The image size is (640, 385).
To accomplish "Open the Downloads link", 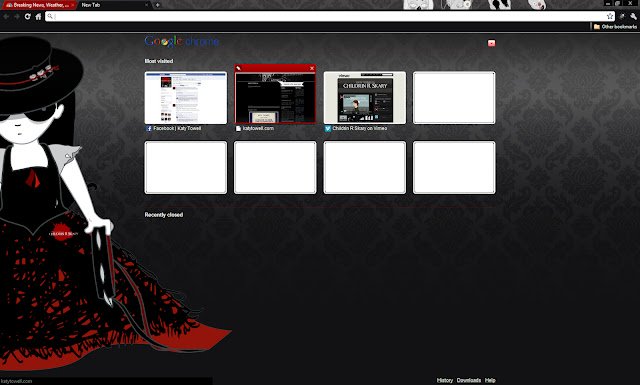I will point(469,380).
